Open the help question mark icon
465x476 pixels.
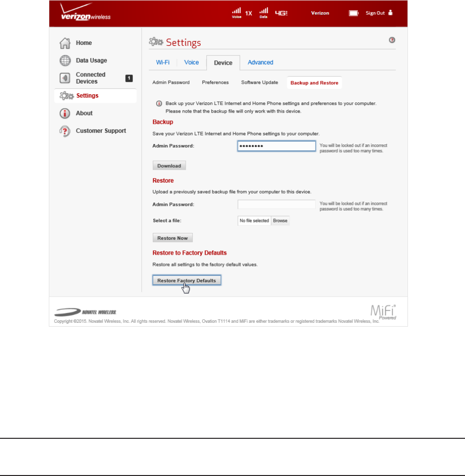pyautogui.click(x=392, y=40)
